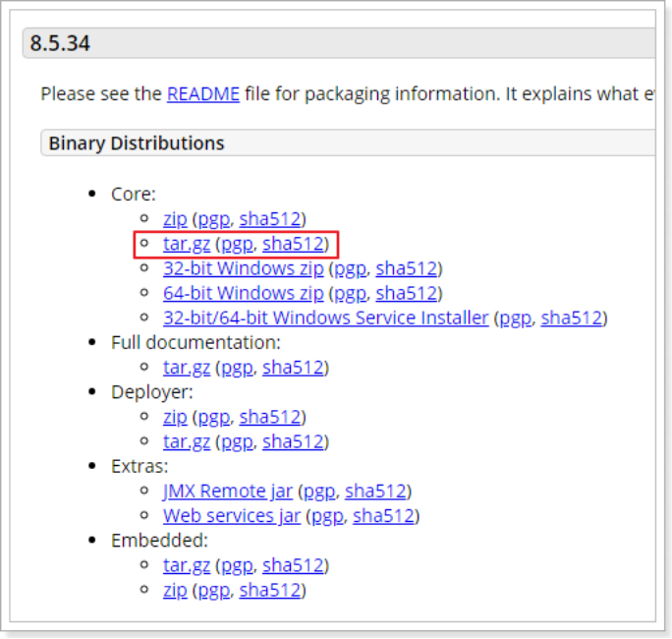
Task: Open sha512 for Embedded zip
Action: pyautogui.click(x=270, y=591)
